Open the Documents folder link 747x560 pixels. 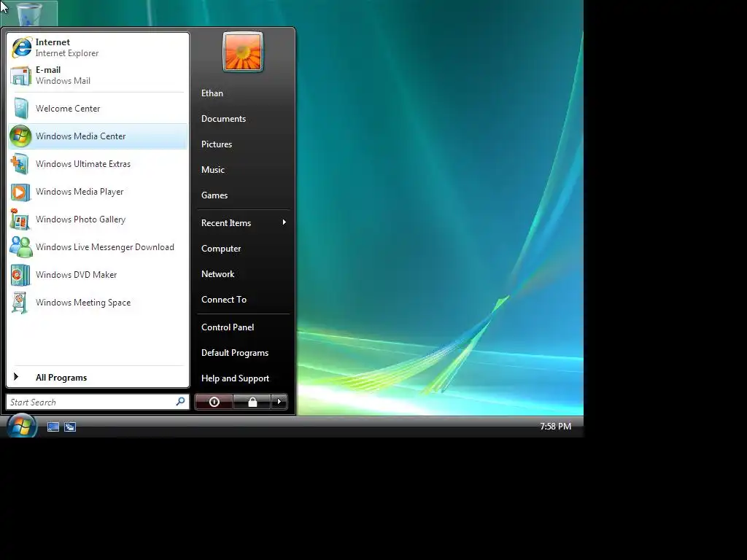point(223,119)
